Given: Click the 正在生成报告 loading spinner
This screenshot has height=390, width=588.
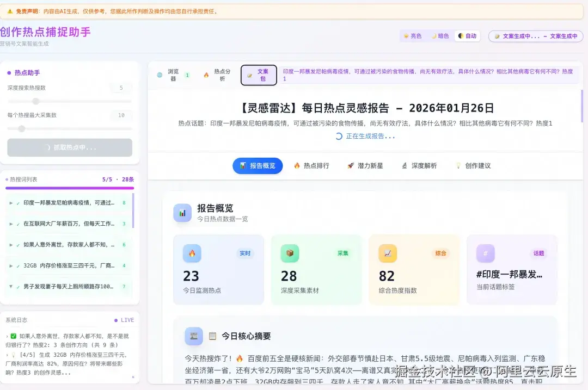Looking at the screenshot, I should point(339,137).
